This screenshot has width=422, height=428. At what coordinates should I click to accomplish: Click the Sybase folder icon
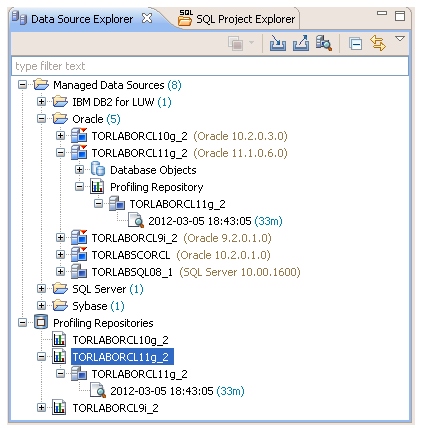click(60, 306)
